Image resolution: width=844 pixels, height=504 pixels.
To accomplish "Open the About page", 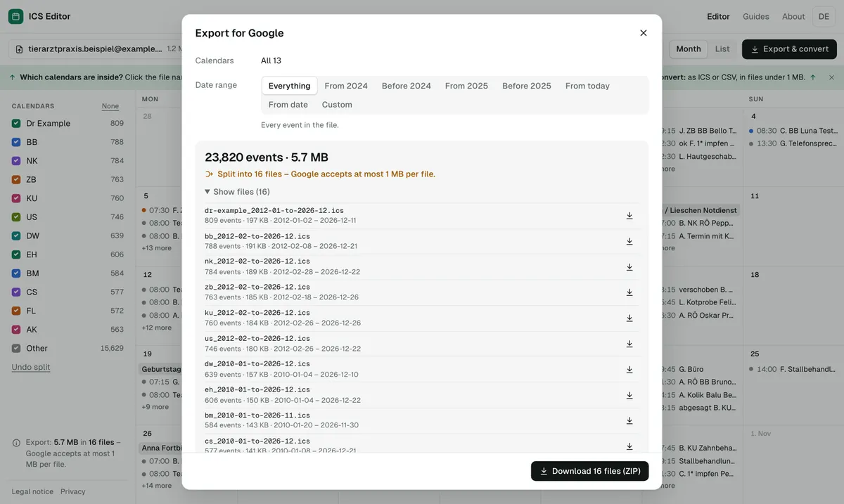I will point(793,16).
